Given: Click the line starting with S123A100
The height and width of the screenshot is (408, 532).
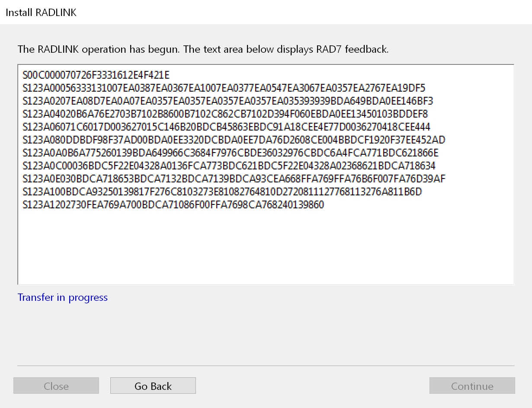Looking at the screenshot, I should coord(222,192).
